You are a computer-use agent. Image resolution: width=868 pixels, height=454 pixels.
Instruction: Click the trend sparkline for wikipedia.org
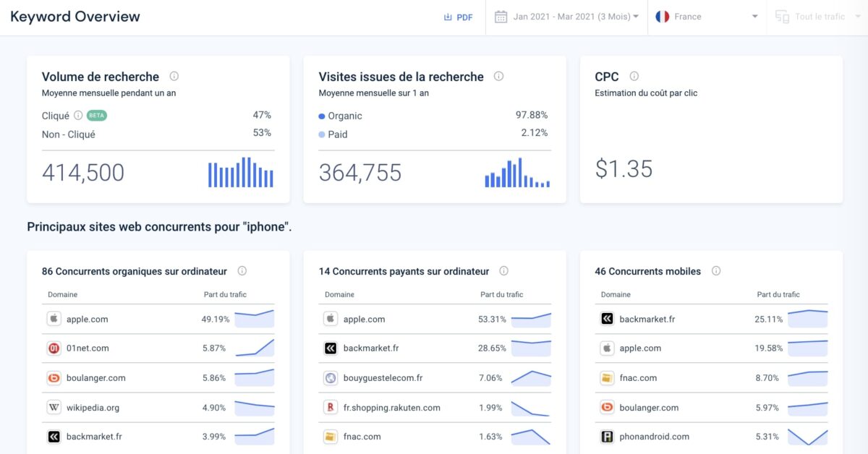tap(255, 407)
